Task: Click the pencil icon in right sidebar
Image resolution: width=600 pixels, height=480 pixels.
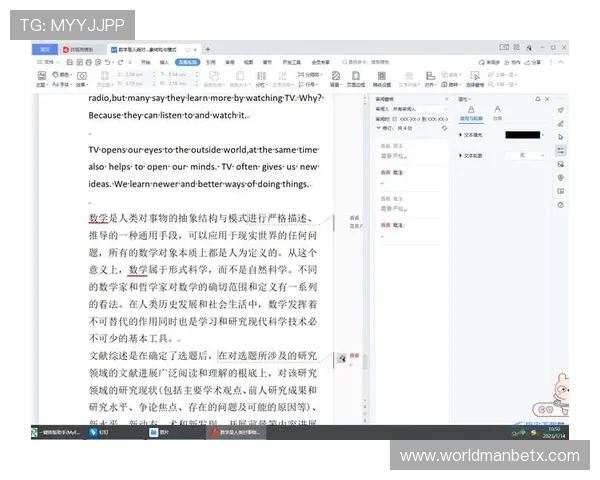Action: [561, 124]
